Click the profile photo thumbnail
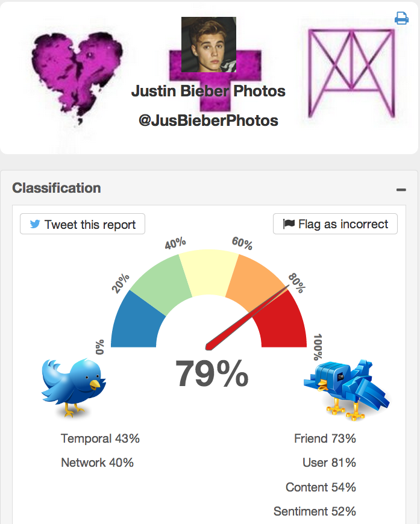Image resolution: width=420 pixels, height=524 pixels. (x=208, y=44)
